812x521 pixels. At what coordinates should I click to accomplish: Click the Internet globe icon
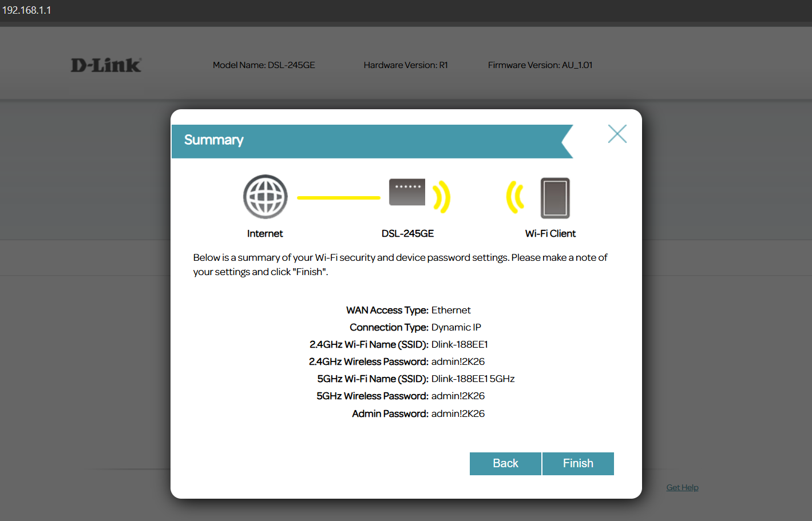(x=265, y=197)
